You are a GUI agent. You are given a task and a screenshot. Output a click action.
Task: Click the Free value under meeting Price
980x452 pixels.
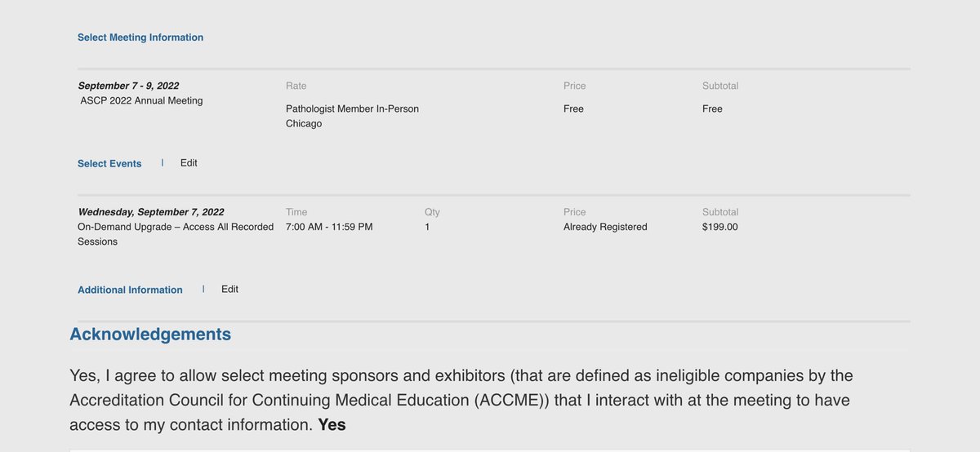click(573, 109)
